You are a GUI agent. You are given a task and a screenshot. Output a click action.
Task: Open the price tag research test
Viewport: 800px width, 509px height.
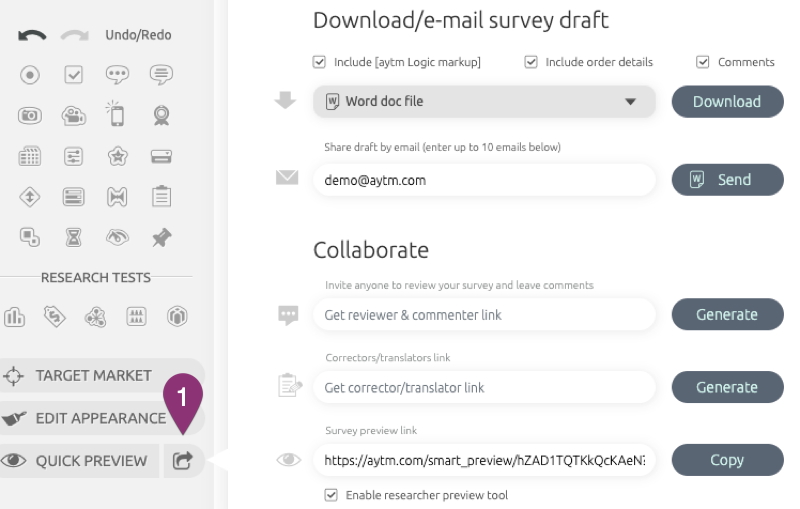click(55, 317)
